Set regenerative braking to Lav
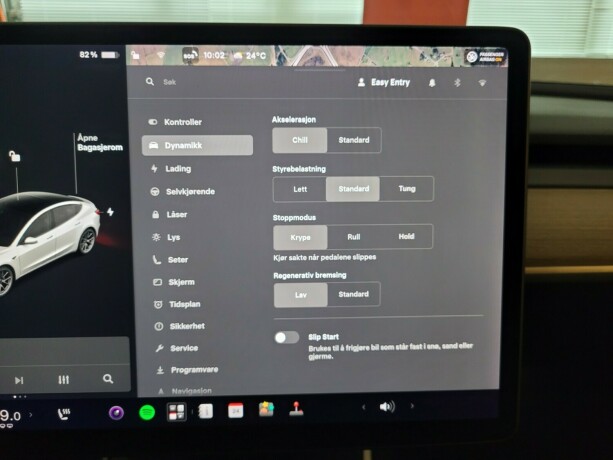This screenshot has width=613, height=460. (301, 295)
